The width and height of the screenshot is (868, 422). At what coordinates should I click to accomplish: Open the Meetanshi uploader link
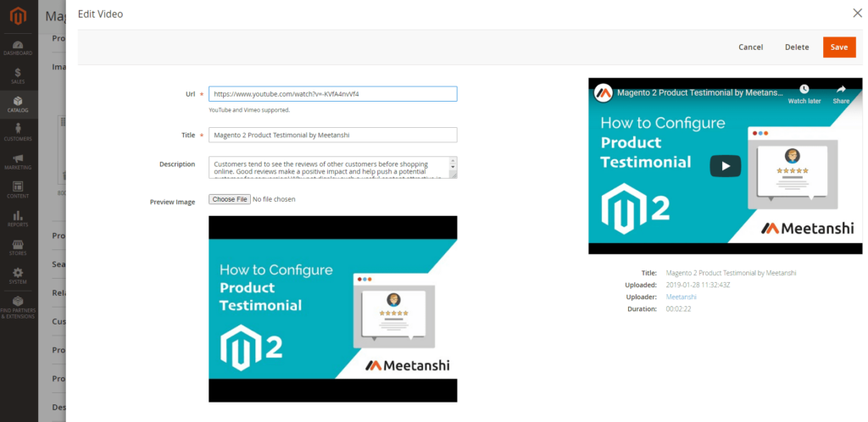tap(681, 297)
